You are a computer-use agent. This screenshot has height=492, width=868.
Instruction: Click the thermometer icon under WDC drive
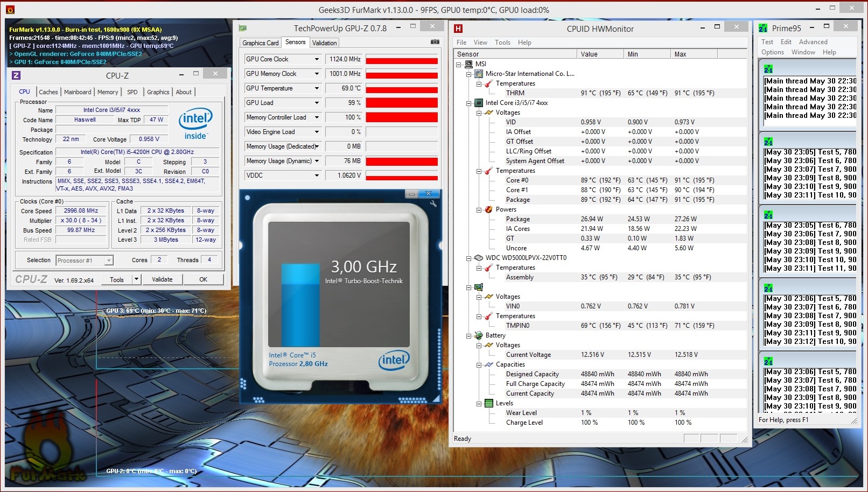click(x=489, y=268)
